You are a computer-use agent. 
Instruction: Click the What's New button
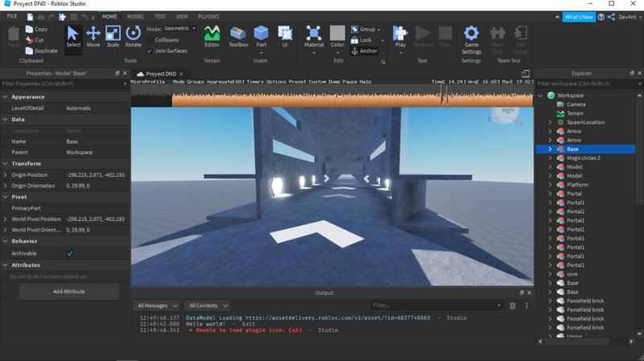(579, 16)
